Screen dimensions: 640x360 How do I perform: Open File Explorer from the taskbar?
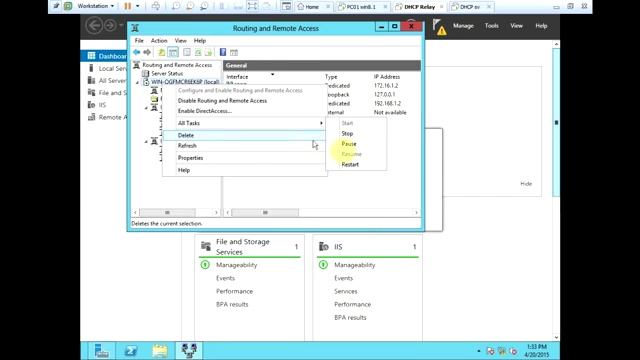pyautogui.click(x=160, y=351)
